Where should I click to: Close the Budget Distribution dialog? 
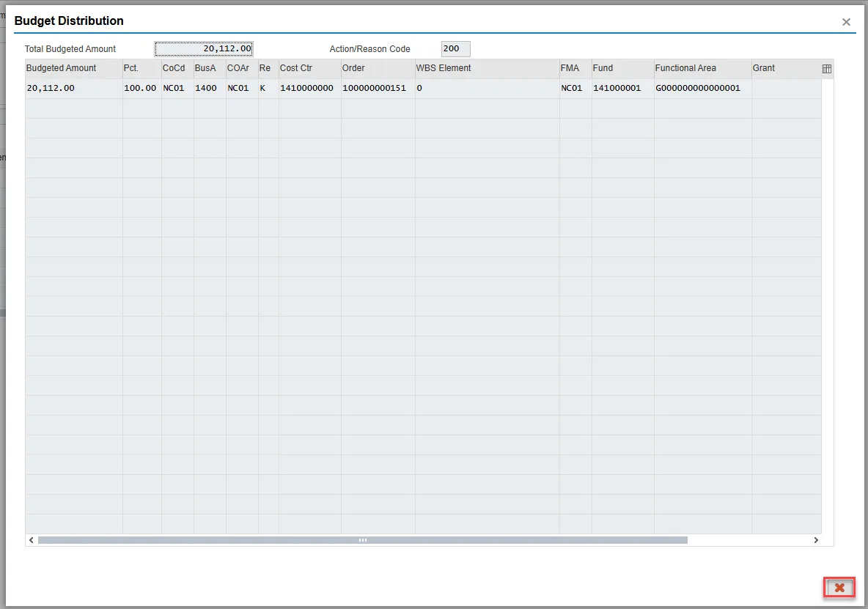point(846,22)
